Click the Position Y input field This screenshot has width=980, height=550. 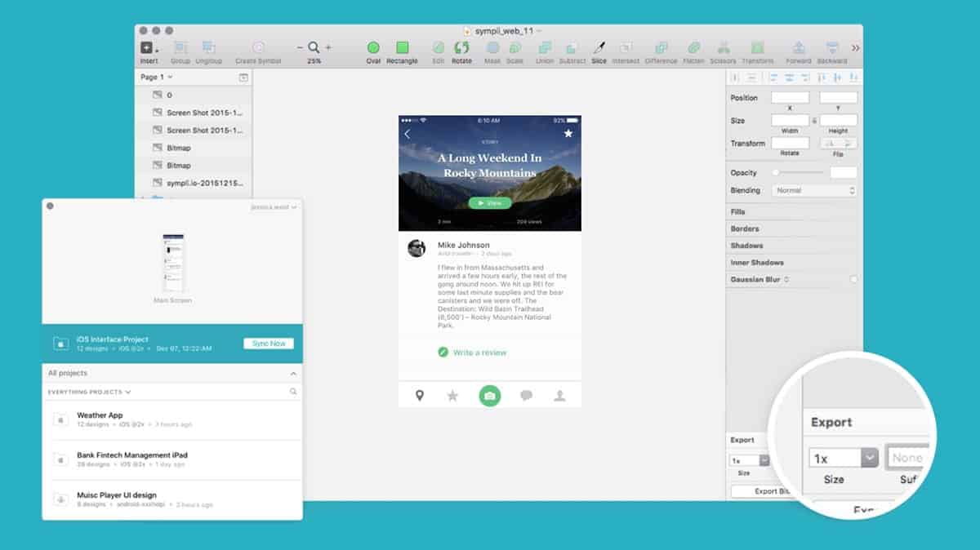[839, 97]
